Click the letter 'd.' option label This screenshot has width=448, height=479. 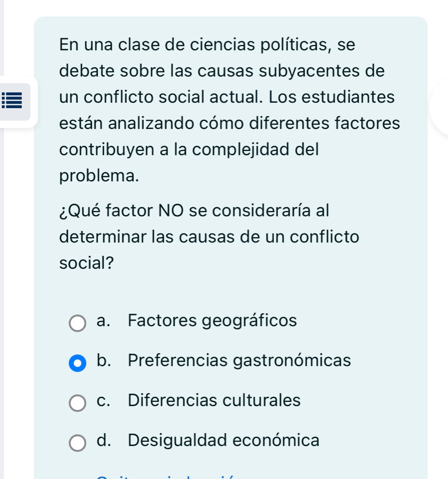[105, 440]
